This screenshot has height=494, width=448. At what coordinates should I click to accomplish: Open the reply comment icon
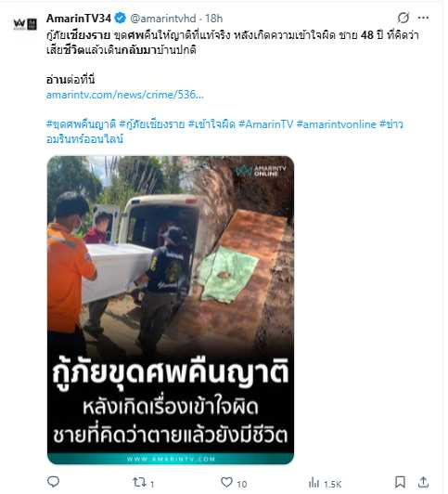[53, 481]
